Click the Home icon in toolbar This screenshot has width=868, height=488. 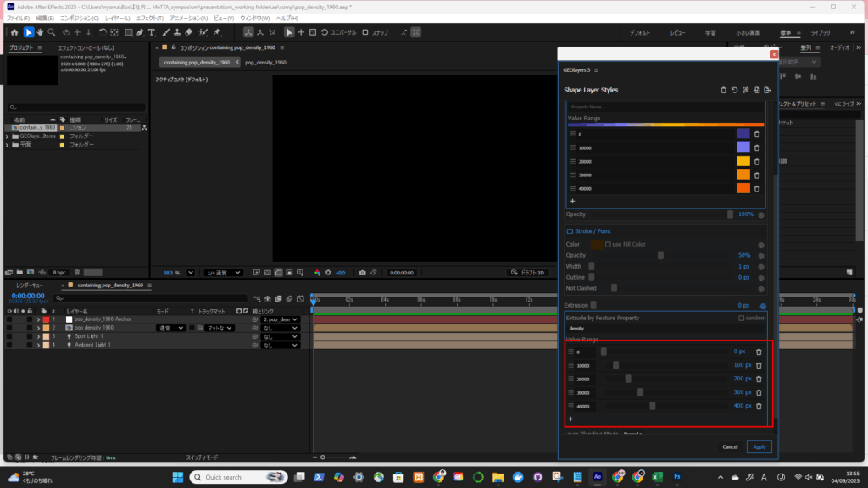click(14, 32)
